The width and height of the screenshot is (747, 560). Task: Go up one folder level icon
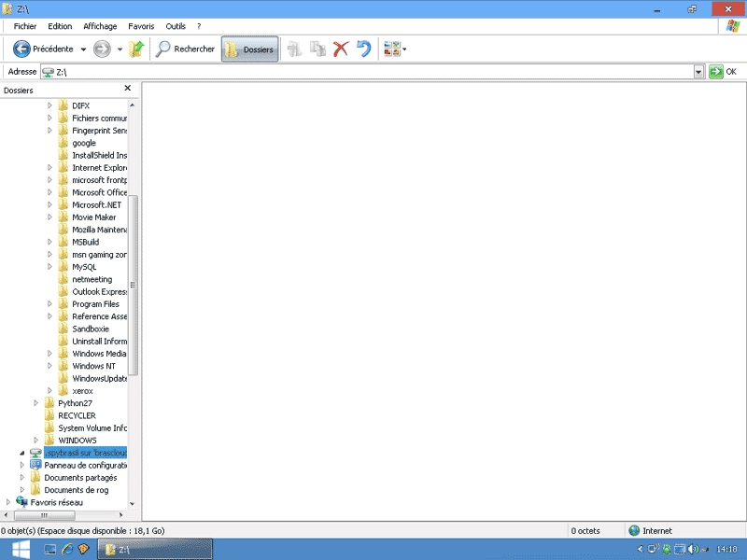[x=136, y=49]
